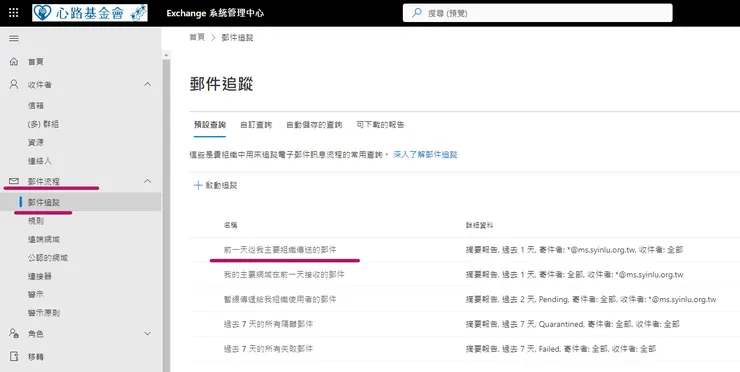Viewport: 740px width, 372px height.
Task: Open 連絡人 in sidebar
Action: [40, 161]
